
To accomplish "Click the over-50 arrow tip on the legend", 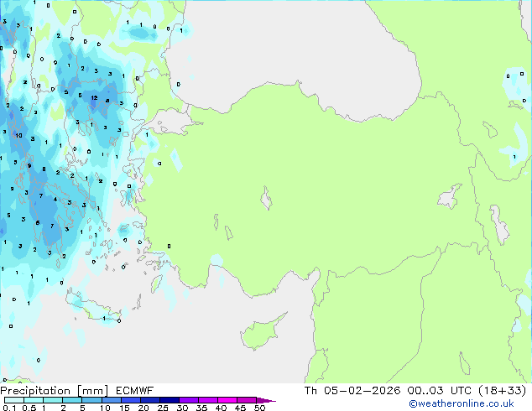I will [266, 400].
